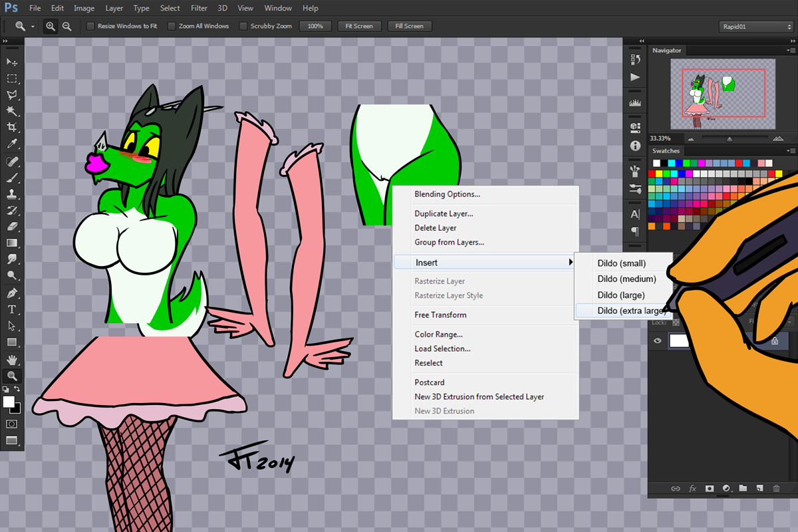Open the Navigator panel options menu

[x=791, y=51]
